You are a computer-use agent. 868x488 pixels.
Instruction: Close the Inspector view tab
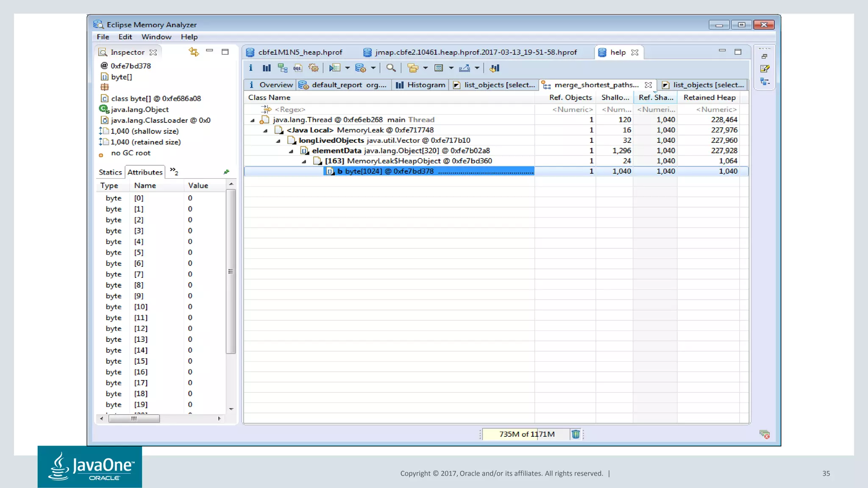153,52
